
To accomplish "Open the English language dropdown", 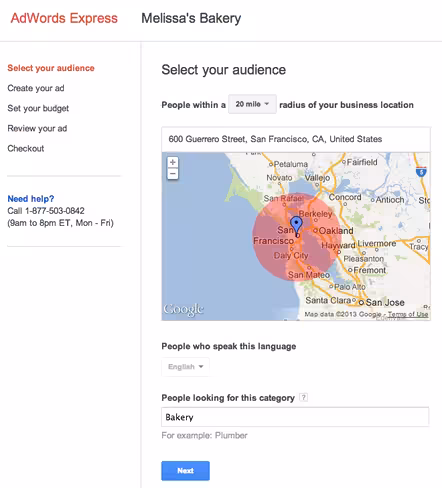I will coord(186,367).
